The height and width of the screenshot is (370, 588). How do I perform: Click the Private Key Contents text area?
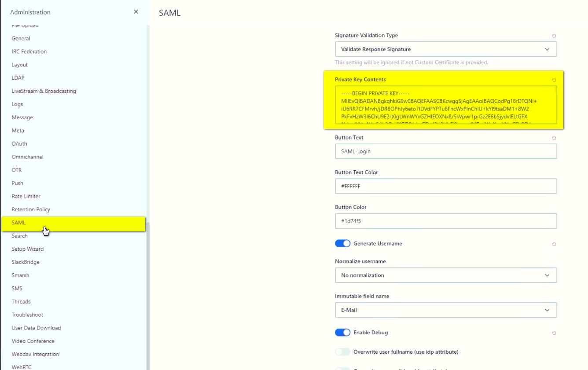446,105
